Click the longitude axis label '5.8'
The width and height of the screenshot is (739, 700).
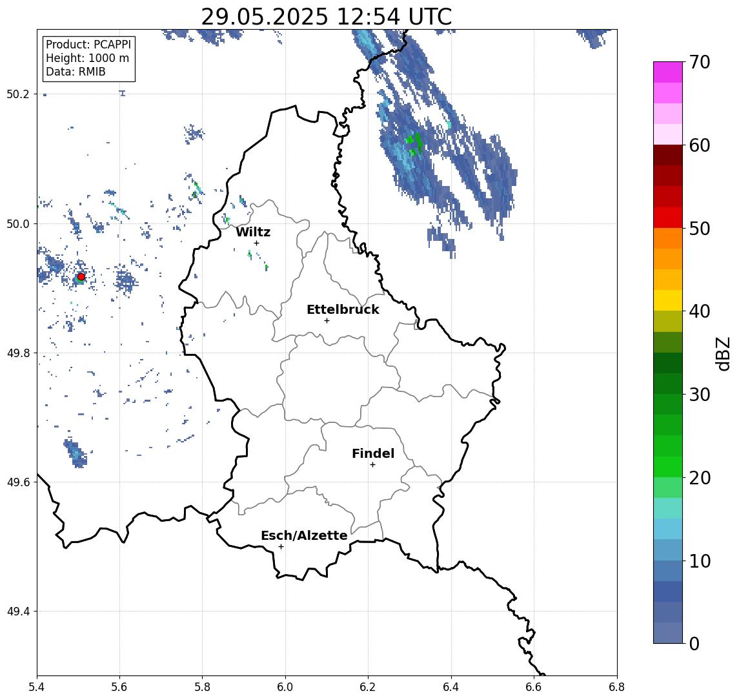203,687
